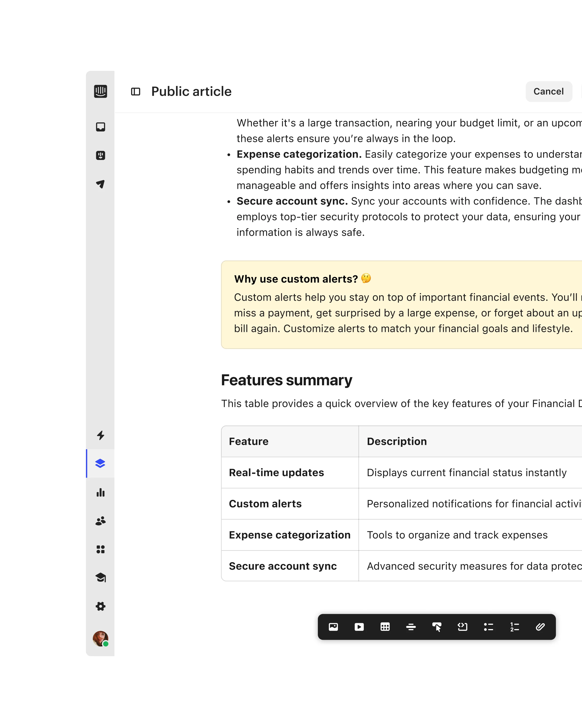Click 'Personalized notifications' table cell
Image resolution: width=582 pixels, height=728 pixels.
[470, 504]
